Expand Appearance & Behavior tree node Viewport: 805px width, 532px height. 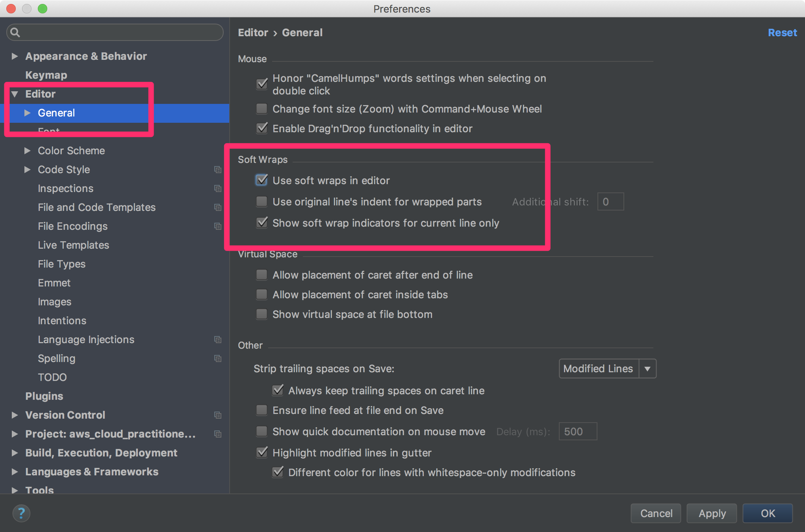coord(15,56)
